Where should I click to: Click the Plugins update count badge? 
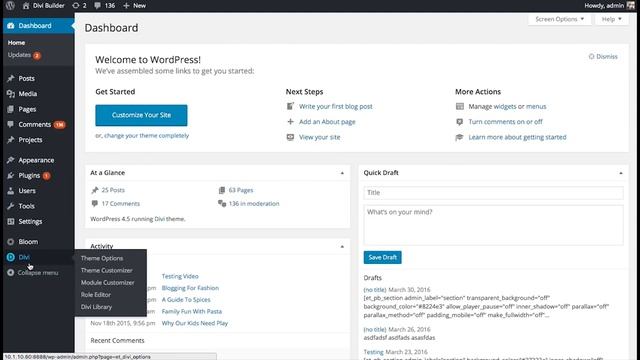(47, 176)
